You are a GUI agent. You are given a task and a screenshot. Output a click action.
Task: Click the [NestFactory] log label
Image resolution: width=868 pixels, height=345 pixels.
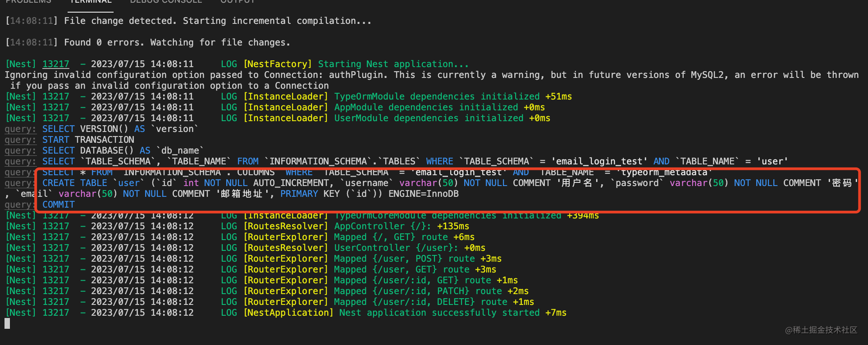coord(278,64)
